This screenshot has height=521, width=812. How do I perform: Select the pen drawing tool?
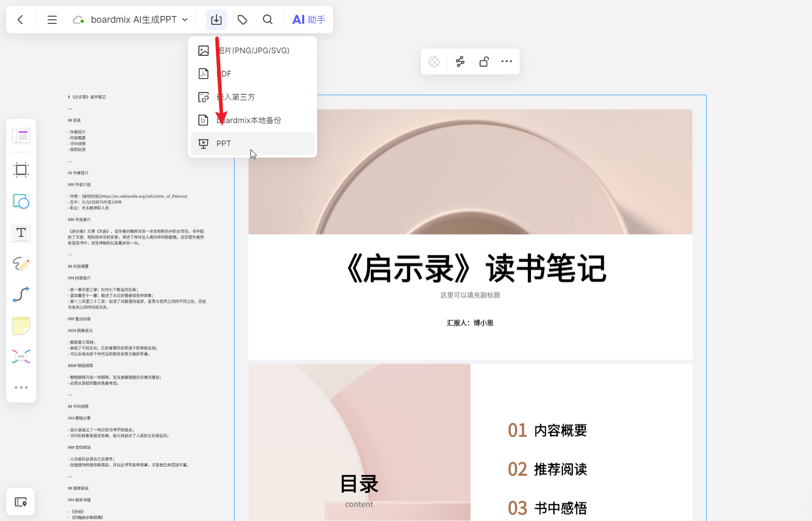21,264
